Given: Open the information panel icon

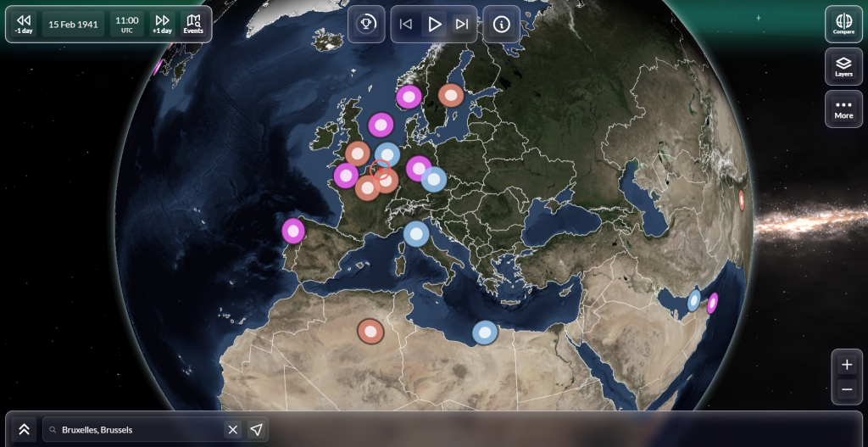Looking at the screenshot, I should click(x=502, y=25).
